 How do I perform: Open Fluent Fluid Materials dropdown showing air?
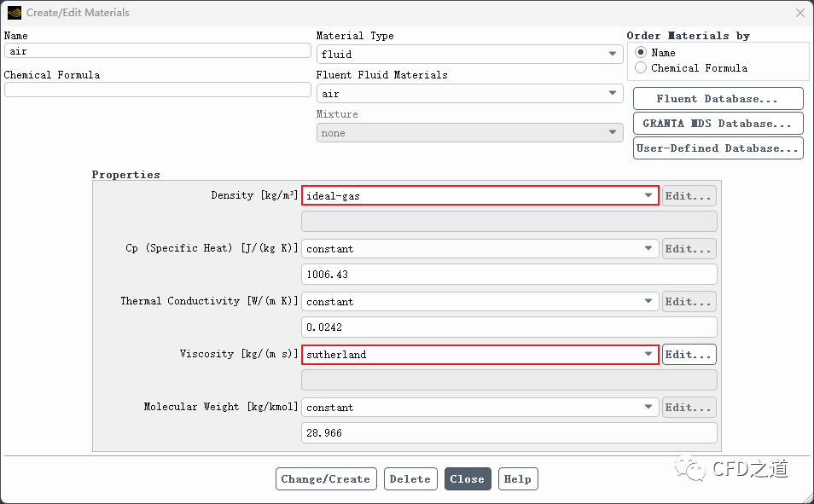(469, 94)
